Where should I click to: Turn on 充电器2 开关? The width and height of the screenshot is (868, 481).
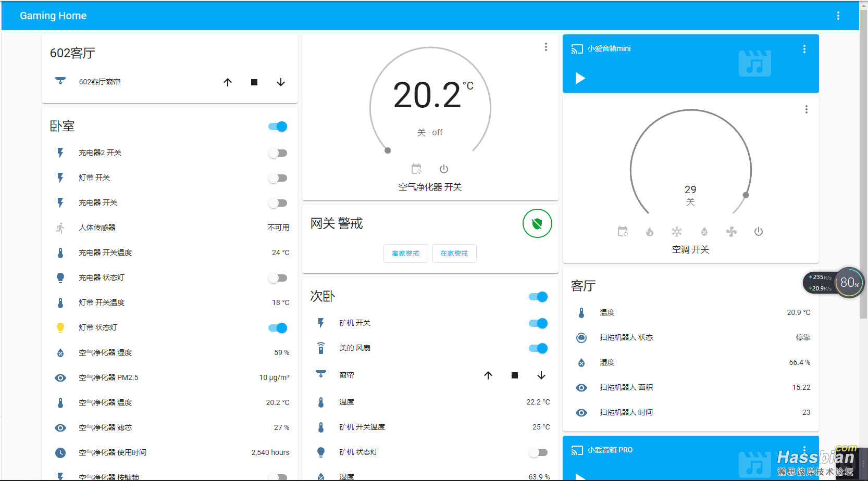point(278,153)
